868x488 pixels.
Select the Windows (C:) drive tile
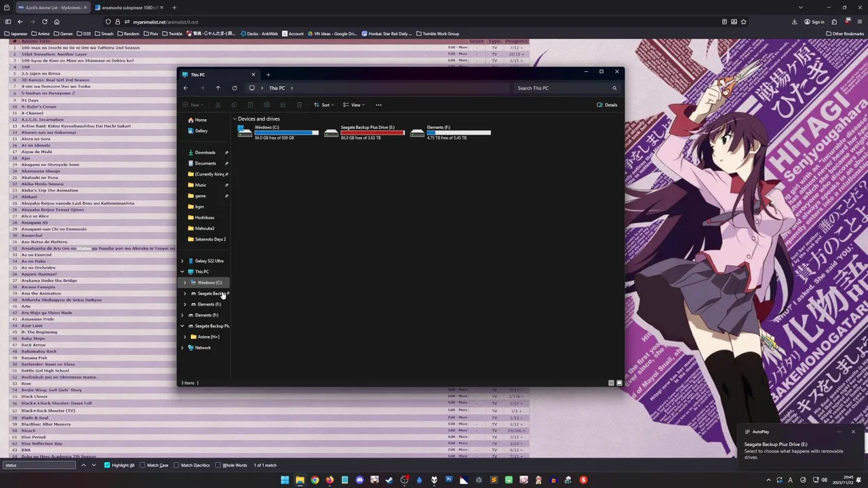coord(278,132)
